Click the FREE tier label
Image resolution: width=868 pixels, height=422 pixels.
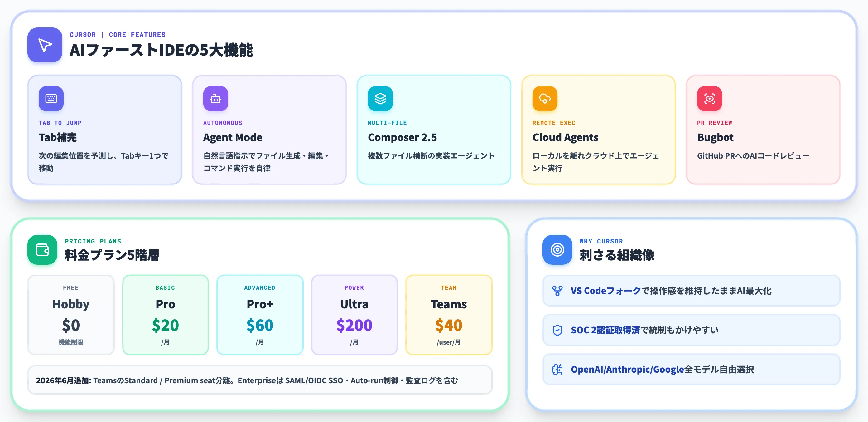click(x=71, y=287)
